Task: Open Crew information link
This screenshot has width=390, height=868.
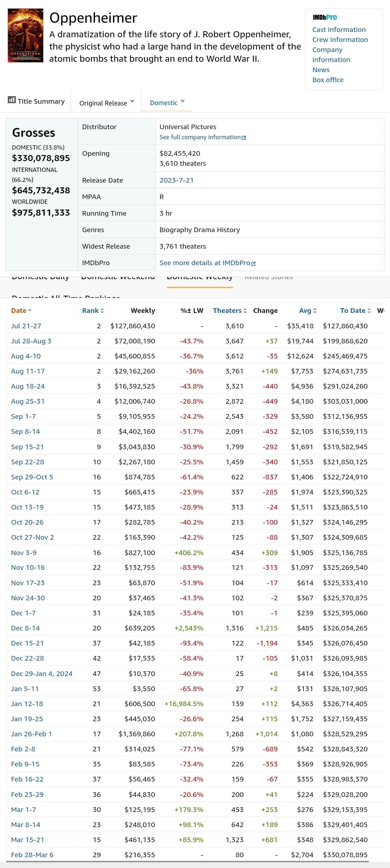Action: point(340,39)
